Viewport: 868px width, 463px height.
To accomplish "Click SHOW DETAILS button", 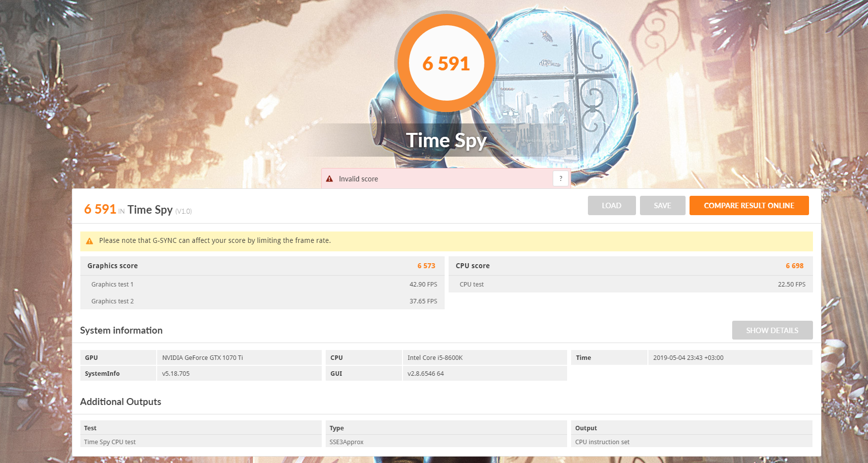I will pyautogui.click(x=772, y=330).
